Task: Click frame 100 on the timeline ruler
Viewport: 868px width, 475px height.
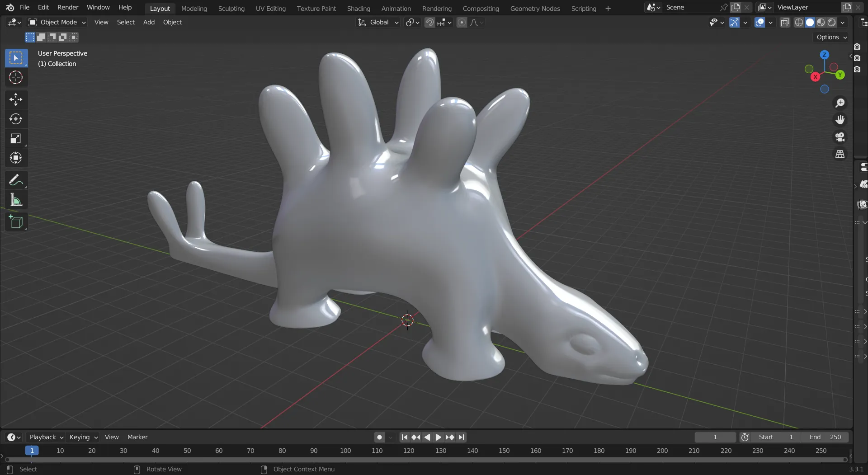Action: (345, 451)
